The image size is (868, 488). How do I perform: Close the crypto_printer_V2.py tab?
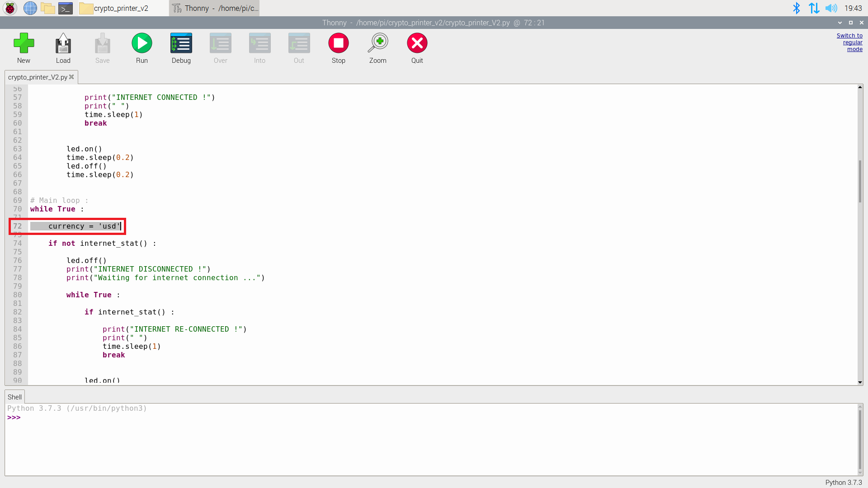tap(71, 77)
